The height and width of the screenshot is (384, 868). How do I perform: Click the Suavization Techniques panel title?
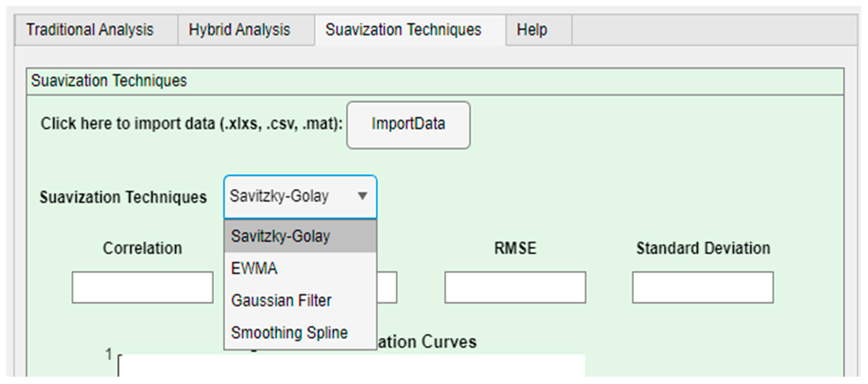coord(109,81)
